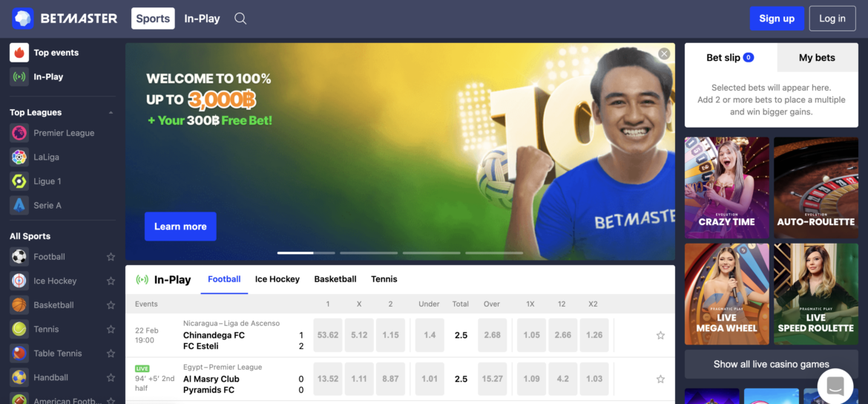The image size is (868, 404).
Task: Favorite Handball with its star
Action: [111, 377]
